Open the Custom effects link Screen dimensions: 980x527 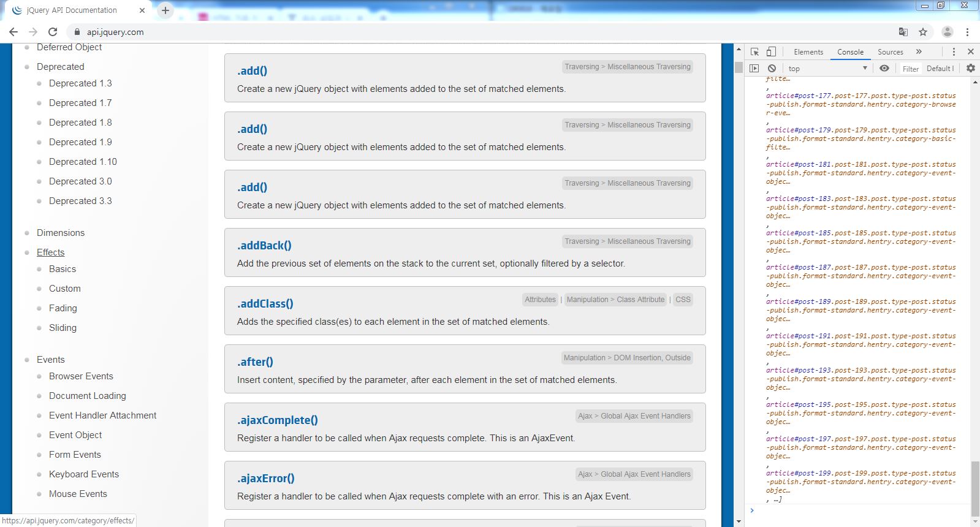[x=65, y=289]
